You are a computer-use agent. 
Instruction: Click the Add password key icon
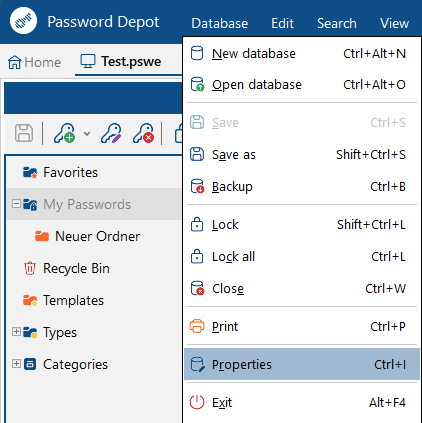pyautogui.click(x=65, y=133)
